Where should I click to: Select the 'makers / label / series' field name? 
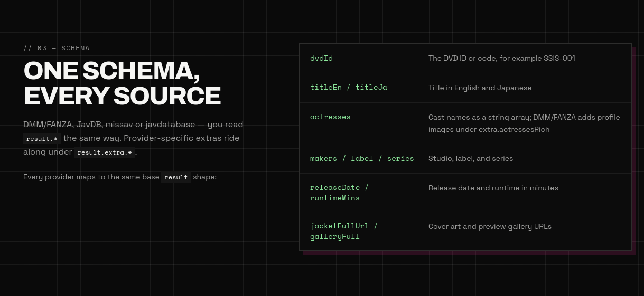point(362,158)
